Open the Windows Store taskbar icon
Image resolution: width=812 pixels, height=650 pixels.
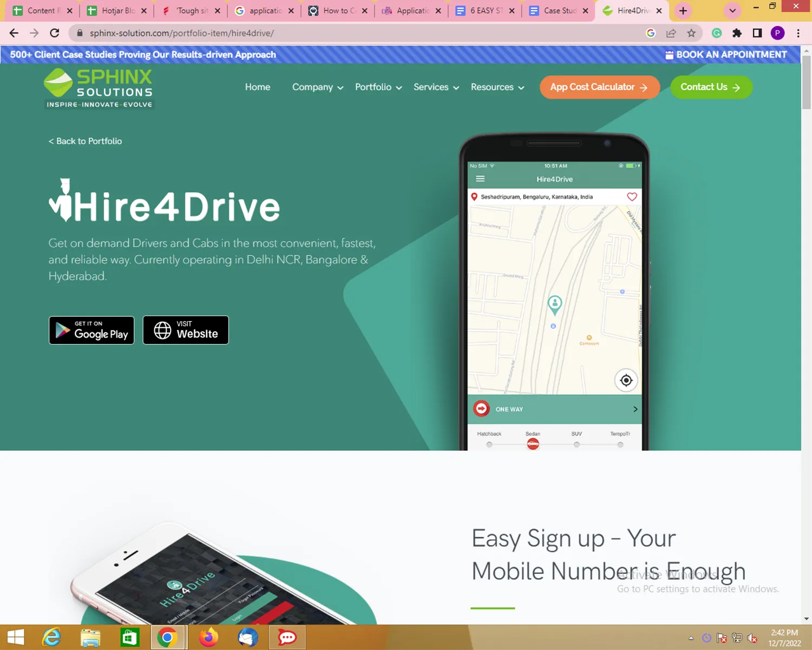point(129,638)
